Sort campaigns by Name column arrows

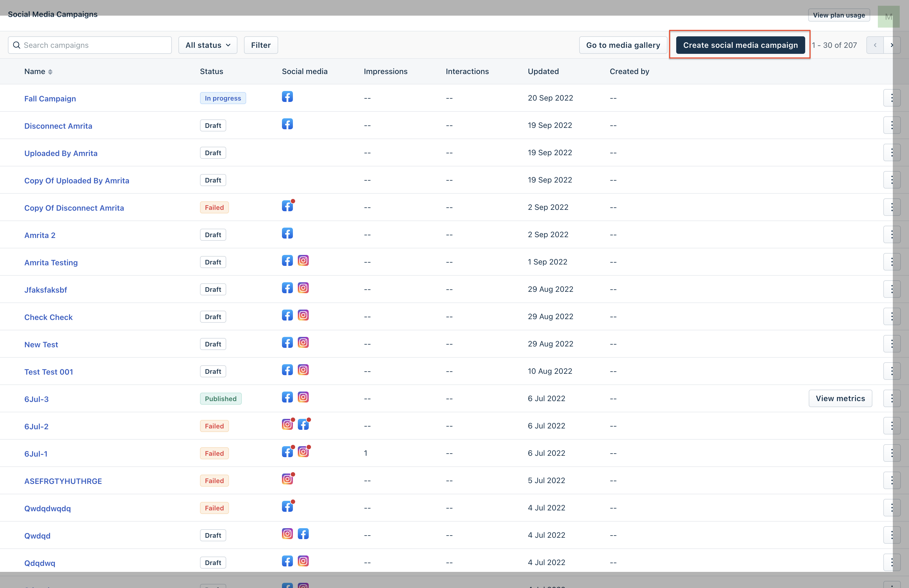point(50,72)
